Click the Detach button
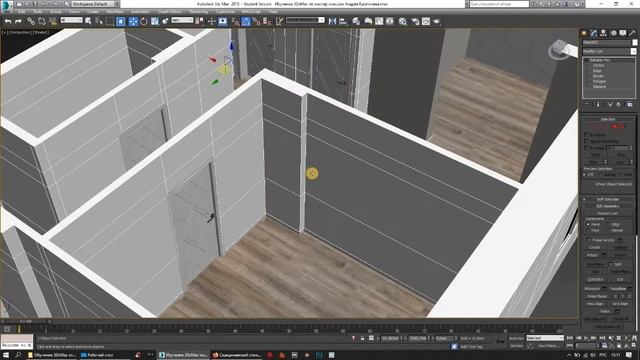This screenshot has height=360, width=640. [x=620, y=255]
